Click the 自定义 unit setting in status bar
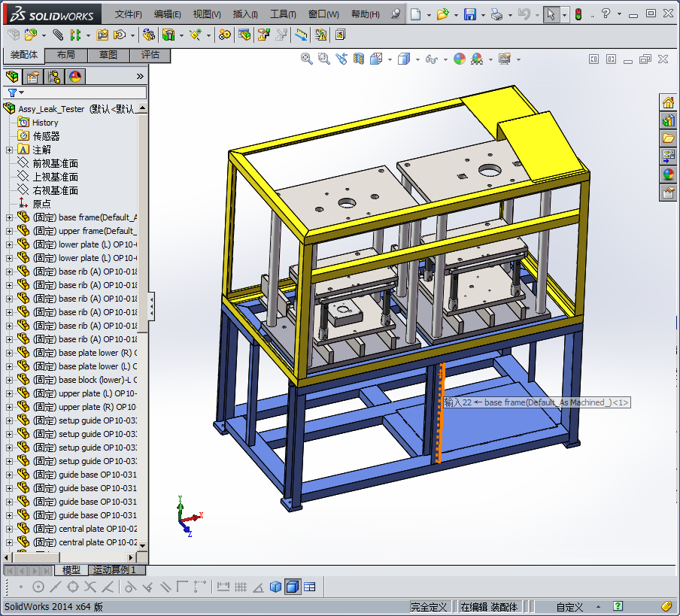 point(570,607)
